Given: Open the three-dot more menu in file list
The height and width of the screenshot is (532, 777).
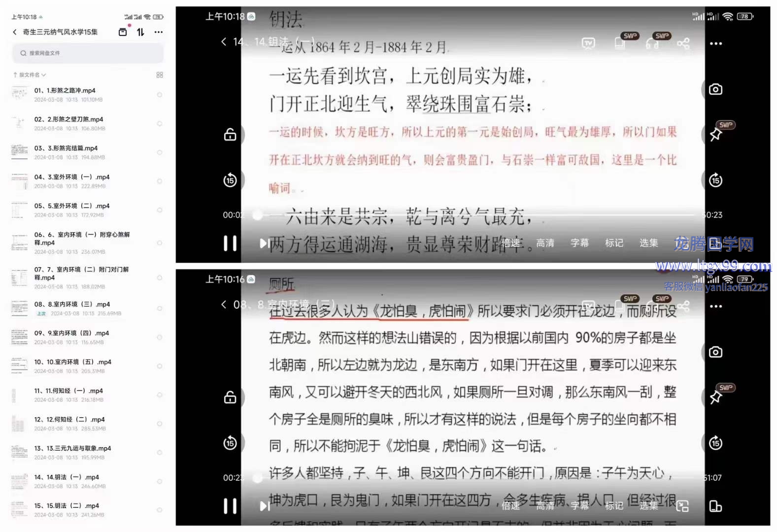Looking at the screenshot, I should tap(158, 32).
